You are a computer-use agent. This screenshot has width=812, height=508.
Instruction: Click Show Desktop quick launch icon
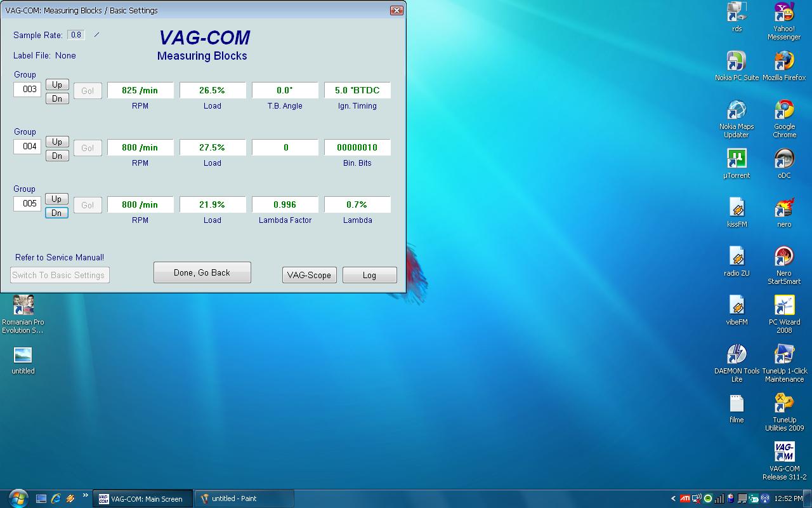pyautogui.click(x=41, y=498)
